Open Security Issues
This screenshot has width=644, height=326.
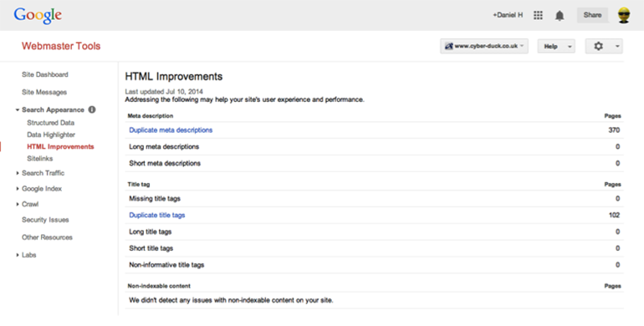click(45, 220)
